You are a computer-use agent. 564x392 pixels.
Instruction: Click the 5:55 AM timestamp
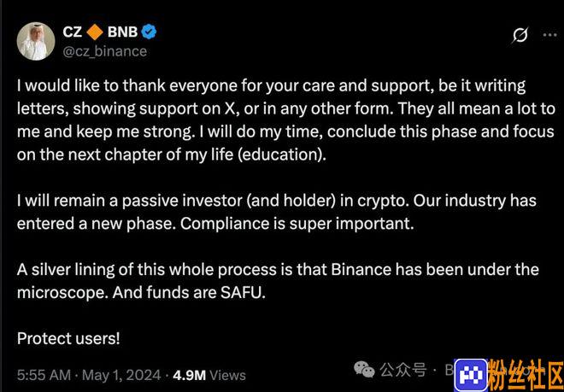(44, 376)
